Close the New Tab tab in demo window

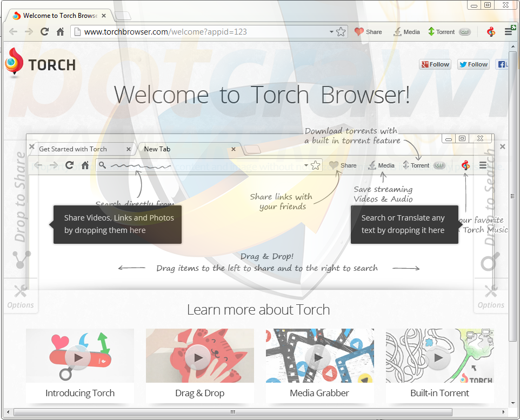point(234,149)
